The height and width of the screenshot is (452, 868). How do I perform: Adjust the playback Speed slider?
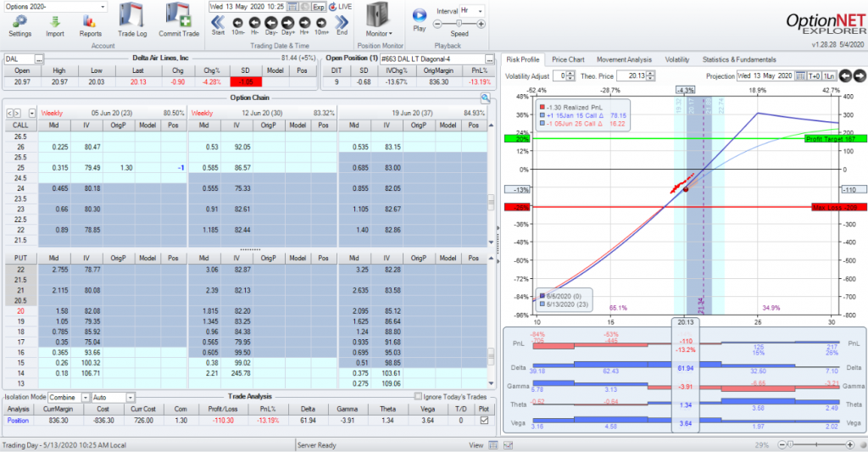click(459, 24)
